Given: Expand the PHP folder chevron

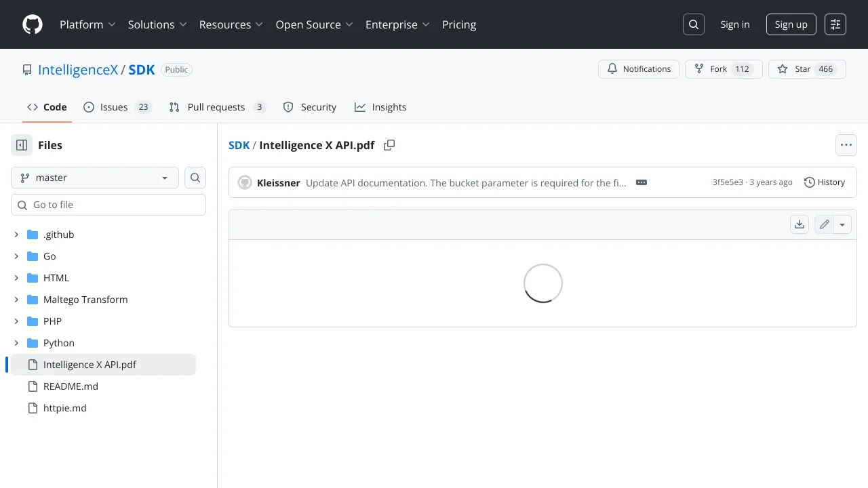Looking at the screenshot, I should (16, 321).
